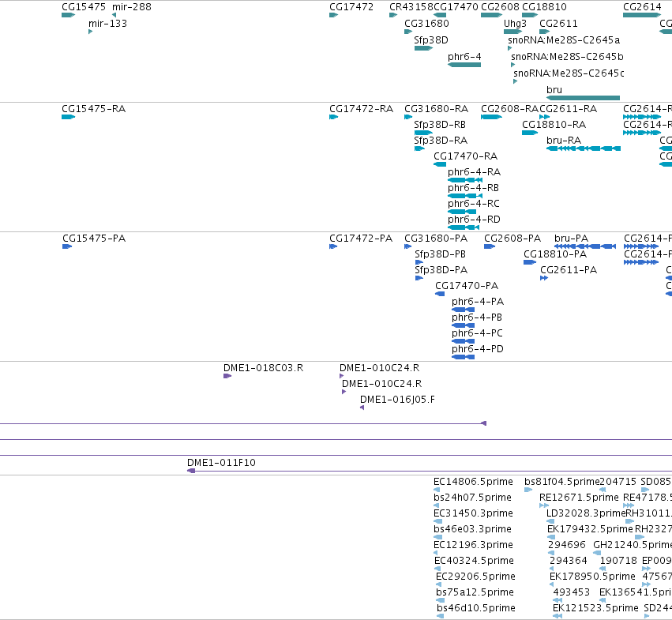Image resolution: width=672 pixels, height=620 pixels.
Task: Select the mir-288 gene feature
Action: point(132,7)
